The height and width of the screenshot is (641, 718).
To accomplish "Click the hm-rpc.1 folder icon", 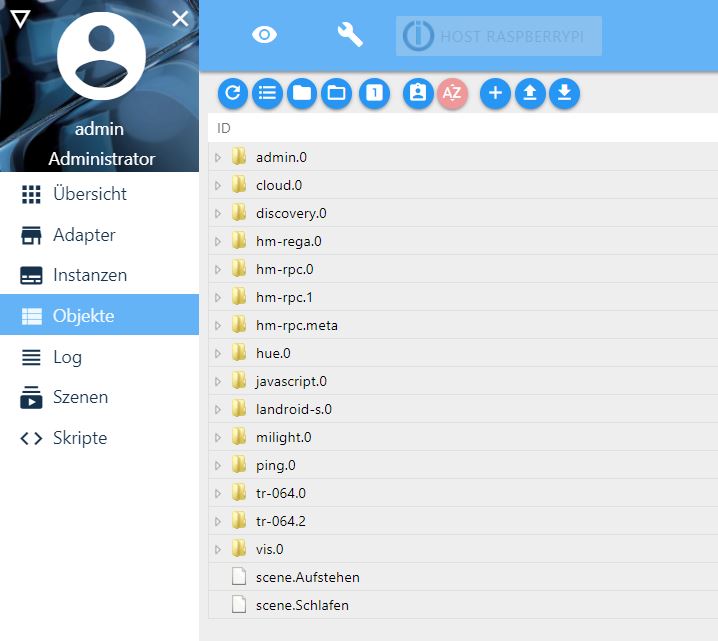I will [x=239, y=297].
